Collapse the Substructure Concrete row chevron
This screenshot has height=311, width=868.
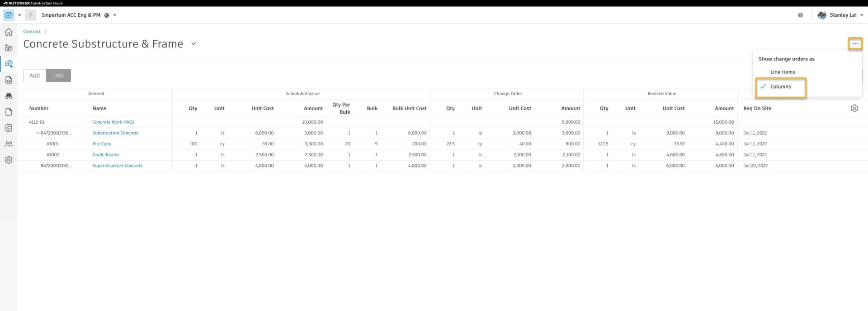point(38,133)
